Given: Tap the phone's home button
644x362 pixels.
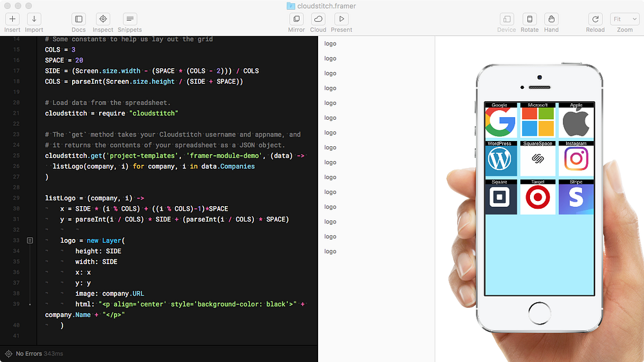Looking at the screenshot, I should 539,313.
